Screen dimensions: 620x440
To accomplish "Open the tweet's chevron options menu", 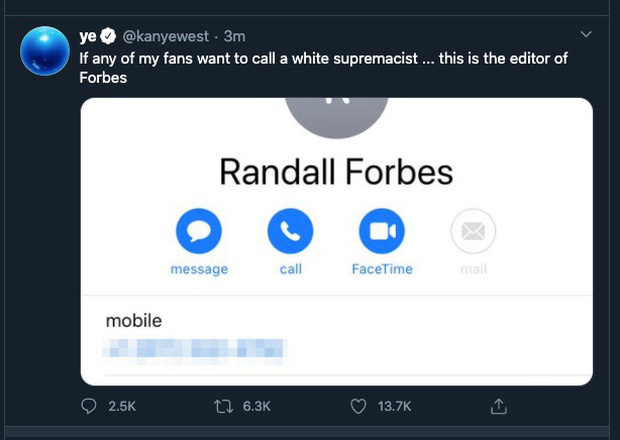I will (x=586, y=35).
